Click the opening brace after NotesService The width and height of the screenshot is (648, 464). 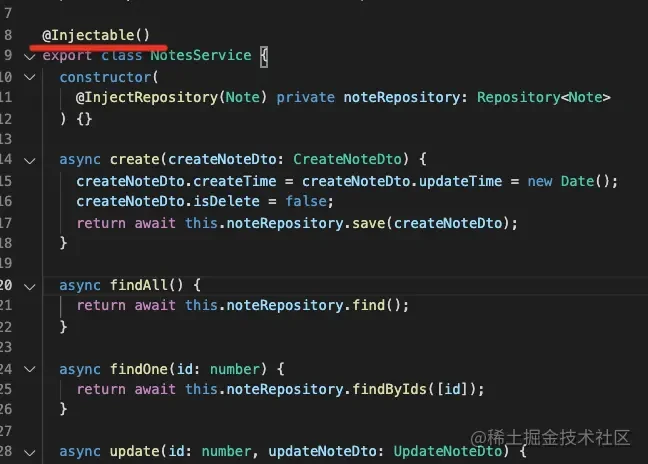(x=264, y=57)
